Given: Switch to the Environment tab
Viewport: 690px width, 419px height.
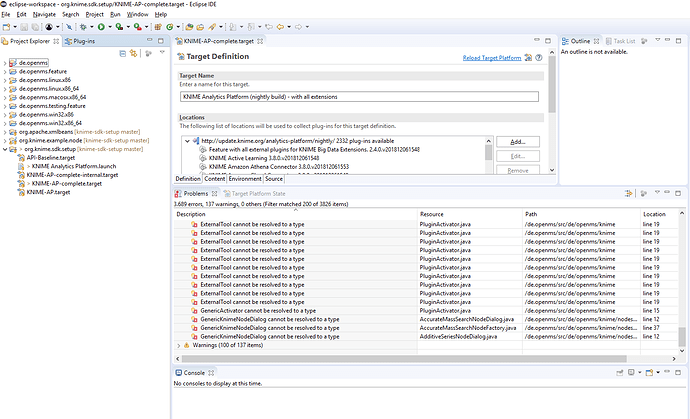Looking at the screenshot, I should click(245, 179).
